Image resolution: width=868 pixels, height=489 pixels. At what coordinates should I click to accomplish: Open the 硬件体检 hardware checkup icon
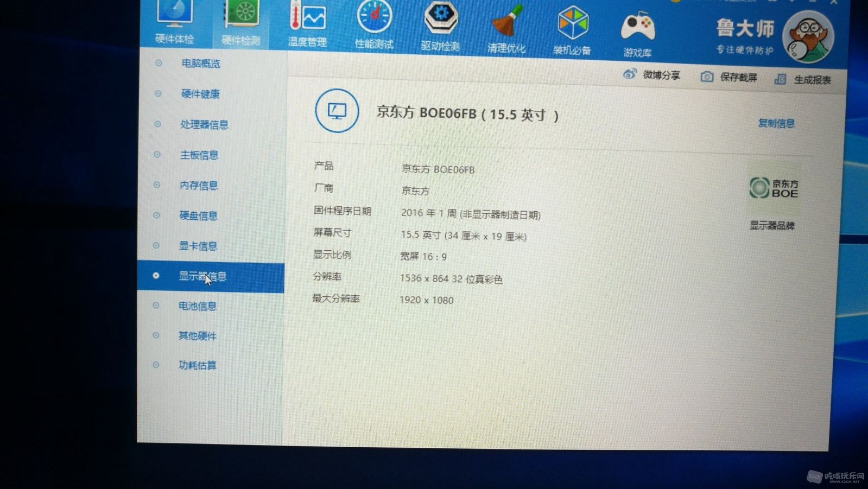(x=174, y=14)
